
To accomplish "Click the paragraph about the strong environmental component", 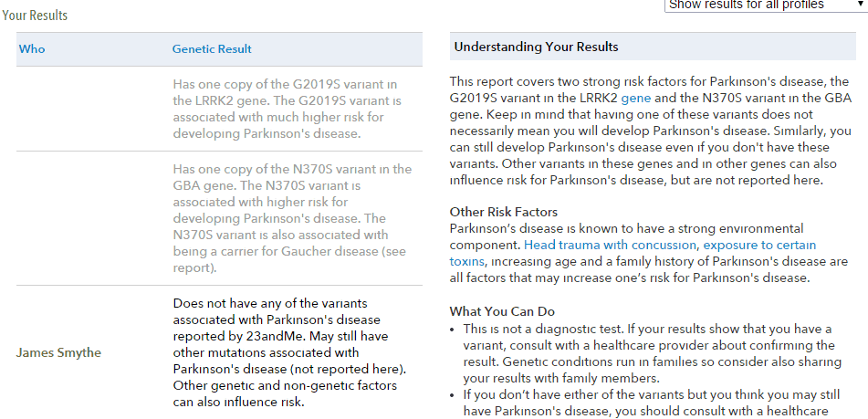I will [649, 253].
